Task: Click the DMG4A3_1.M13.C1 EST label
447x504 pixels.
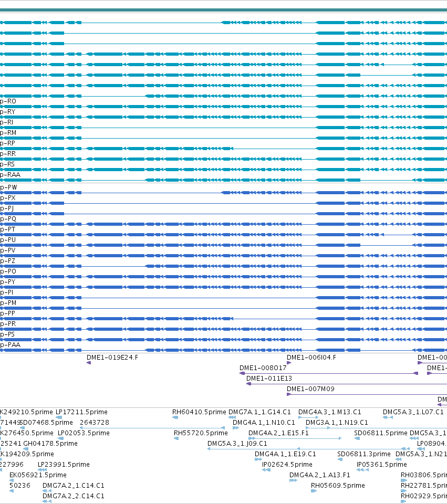Action: [x=330, y=412]
